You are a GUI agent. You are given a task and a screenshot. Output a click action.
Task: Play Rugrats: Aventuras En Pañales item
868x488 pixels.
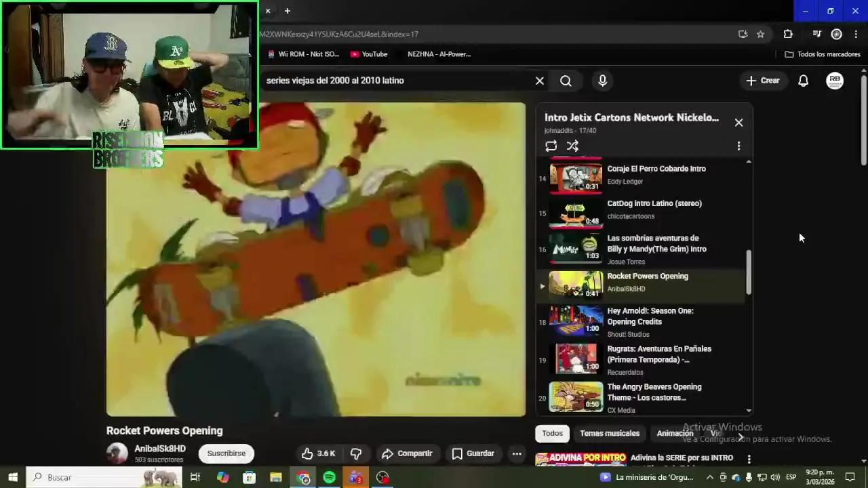tap(639, 360)
